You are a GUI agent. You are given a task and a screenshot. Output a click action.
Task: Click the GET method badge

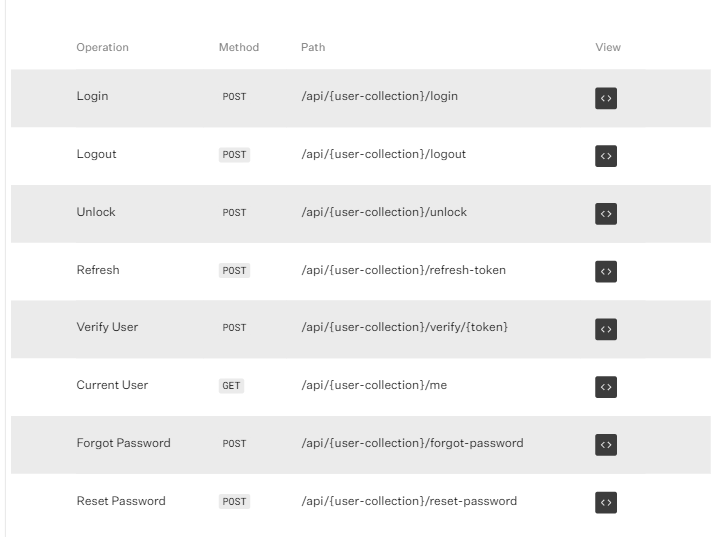[x=231, y=386]
